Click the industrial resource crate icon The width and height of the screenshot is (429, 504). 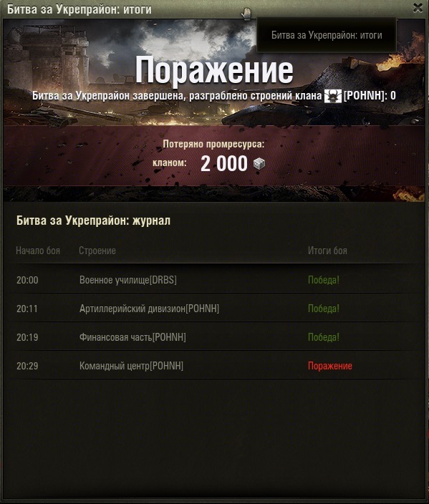click(259, 164)
